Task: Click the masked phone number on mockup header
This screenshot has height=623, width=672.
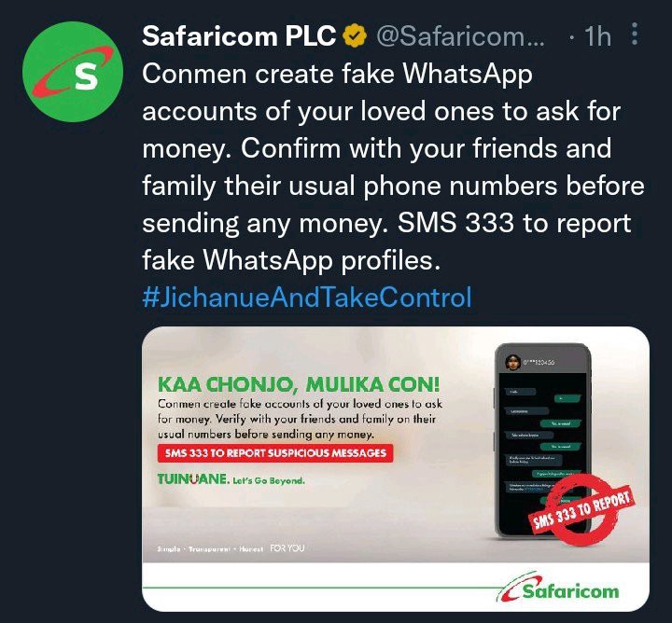Action: click(x=539, y=363)
